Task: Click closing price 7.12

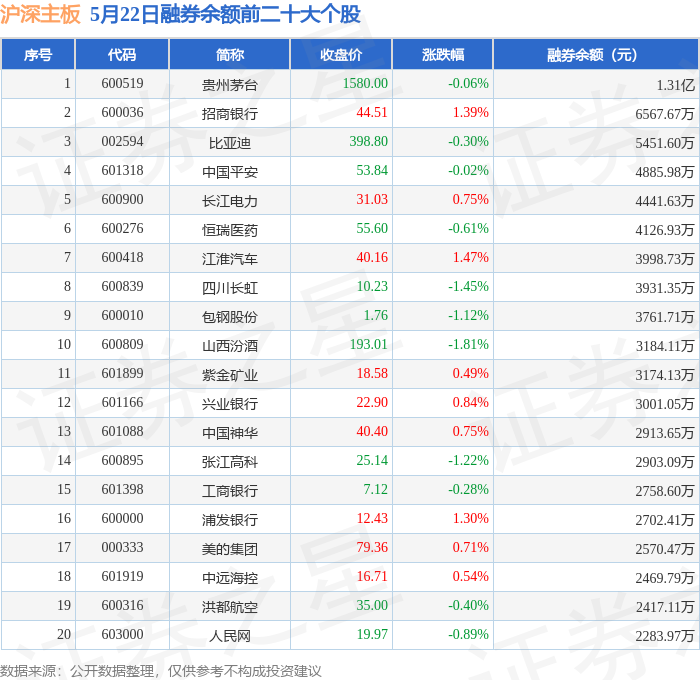Action: pos(376,490)
